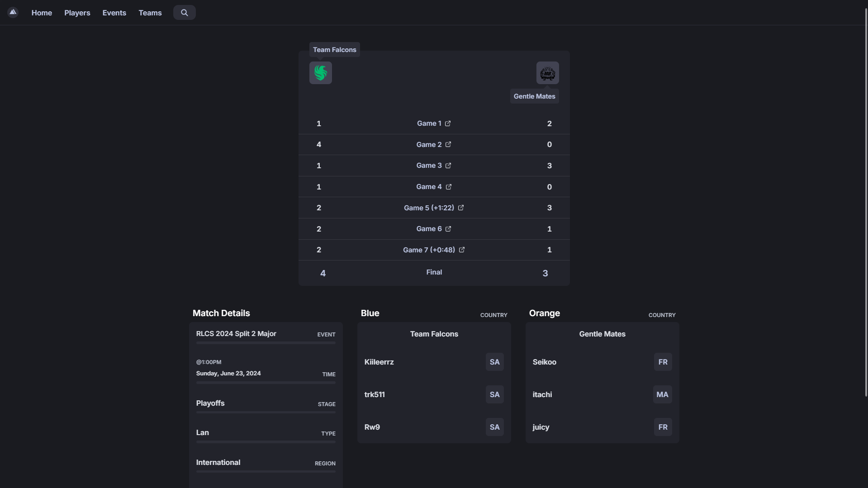Click Gentle Mates heading in Orange roster
Image resolution: width=868 pixels, height=488 pixels.
pyautogui.click(x=602, y=334)
